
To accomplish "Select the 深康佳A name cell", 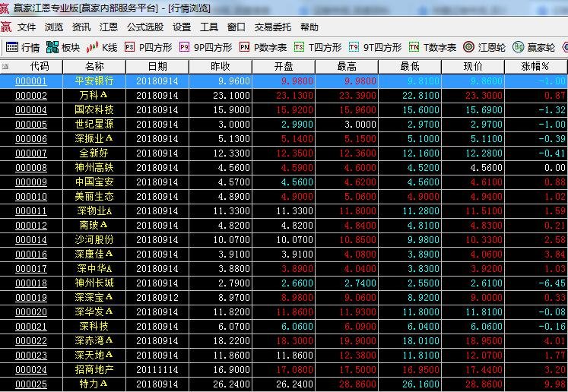I will click(x=94, y=254).
